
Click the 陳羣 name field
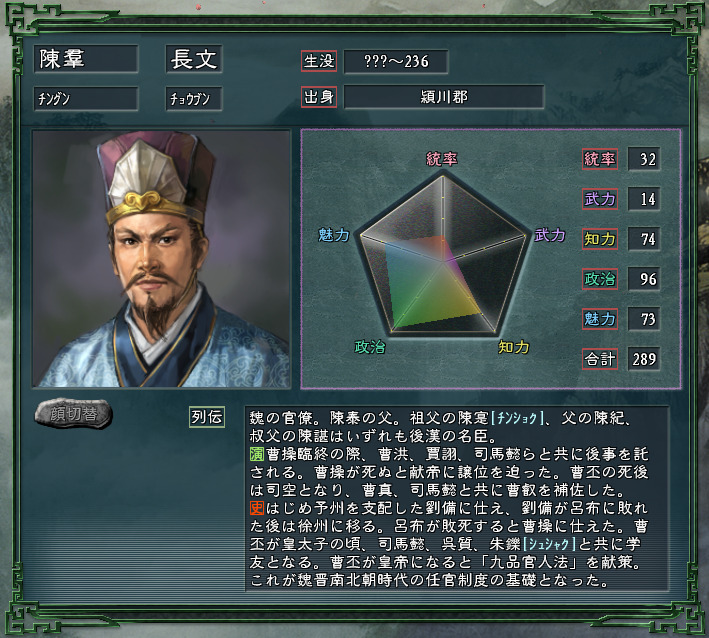[86, 59]
